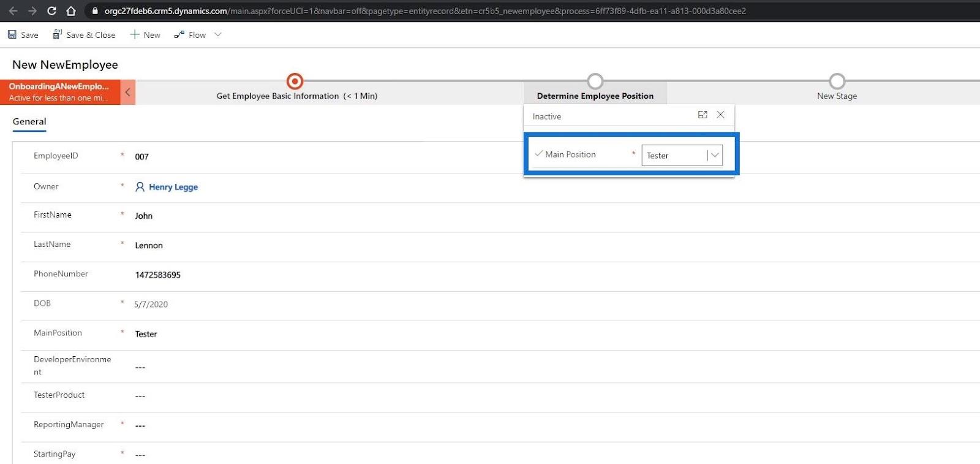The width and height of the screenshot is (980, 464).
Task: Click the PhoneNumber field 1472583695
Action: (x=158, y=275)
